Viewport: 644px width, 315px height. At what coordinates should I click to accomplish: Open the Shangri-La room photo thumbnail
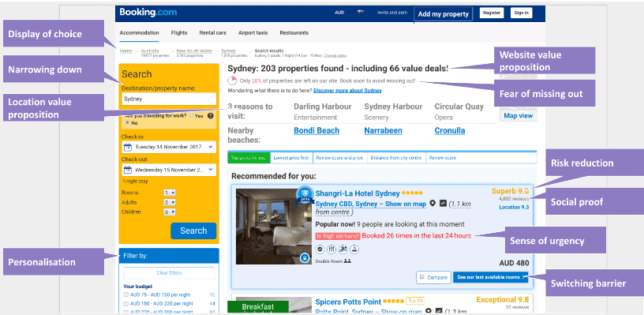coord(274,227)
